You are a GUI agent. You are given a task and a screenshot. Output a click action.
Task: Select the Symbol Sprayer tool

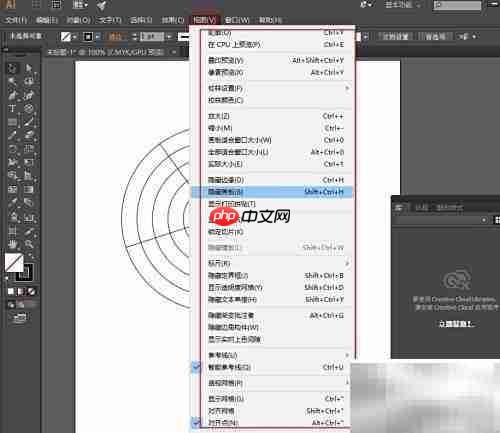click(12, 217)
